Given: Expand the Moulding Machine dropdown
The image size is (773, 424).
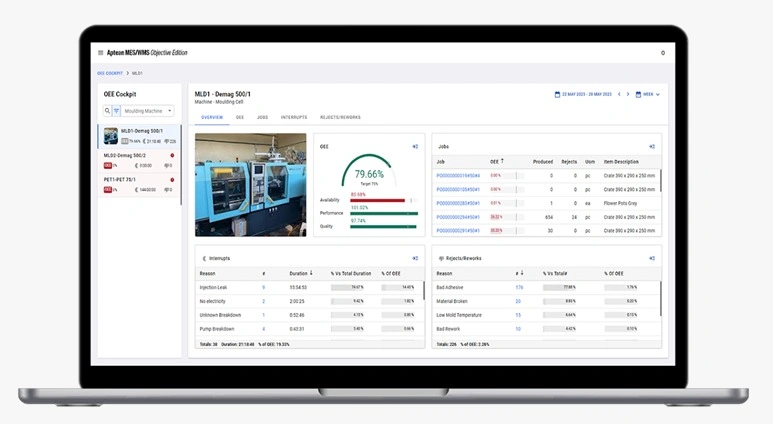Looking at the screenshot, I should tap(148, 111).
